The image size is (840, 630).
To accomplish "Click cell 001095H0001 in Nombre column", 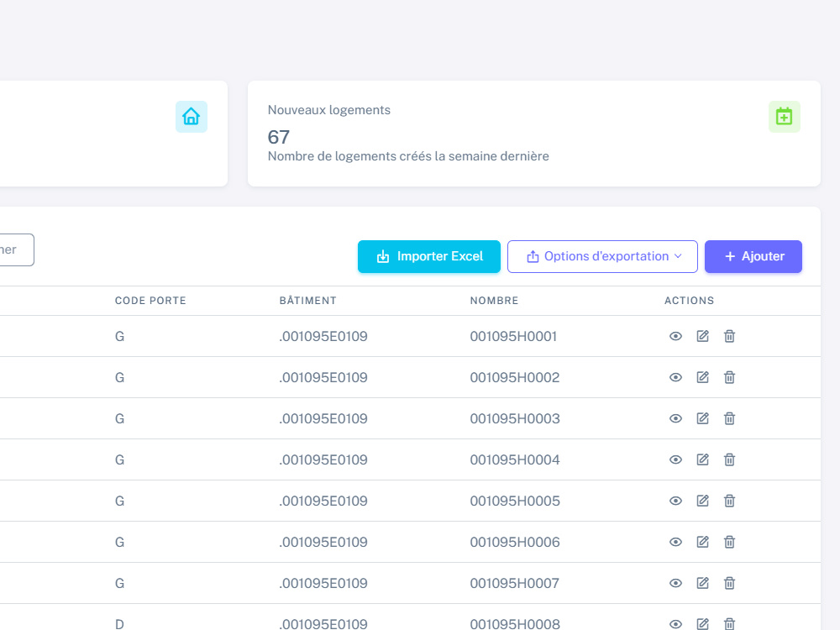I will [513, 337].
